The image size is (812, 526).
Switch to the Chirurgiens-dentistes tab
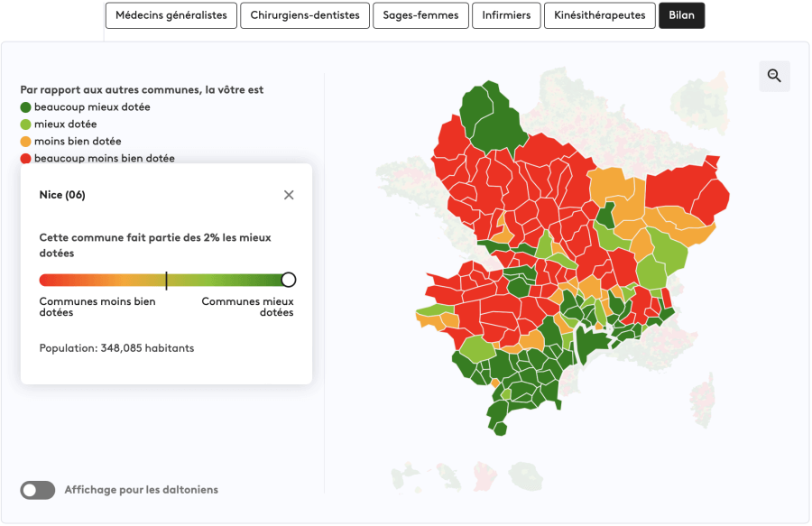click(x=305, y=15)
